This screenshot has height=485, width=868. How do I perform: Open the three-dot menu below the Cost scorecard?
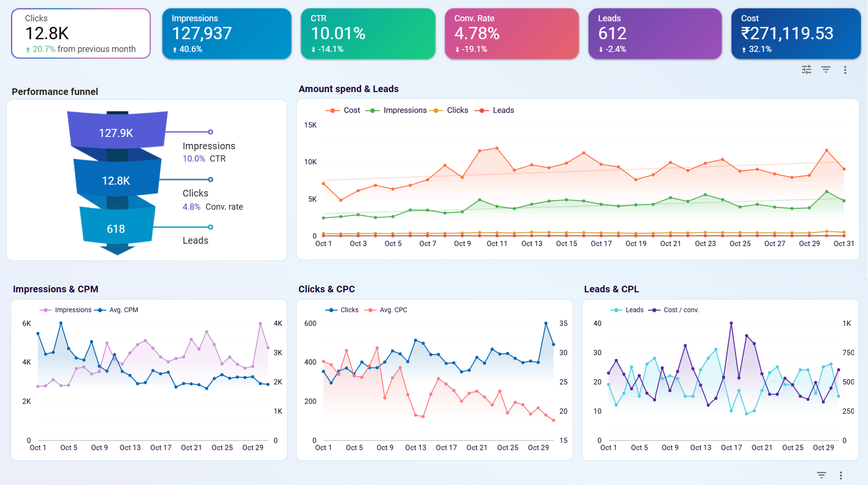tap(845, 70)
